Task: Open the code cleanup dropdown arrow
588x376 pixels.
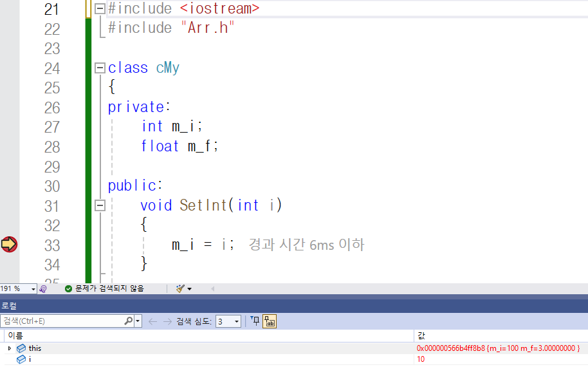Action: pos(189,289)
